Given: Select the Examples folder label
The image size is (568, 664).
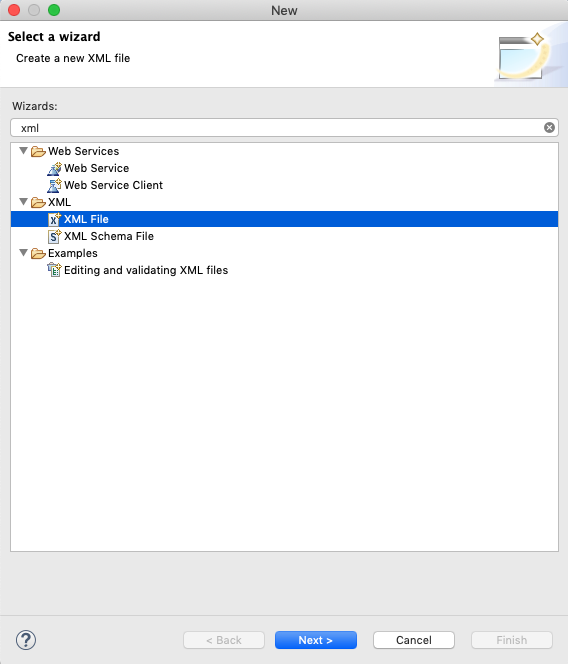Looking at the screenshot, I should pos(73,253).
